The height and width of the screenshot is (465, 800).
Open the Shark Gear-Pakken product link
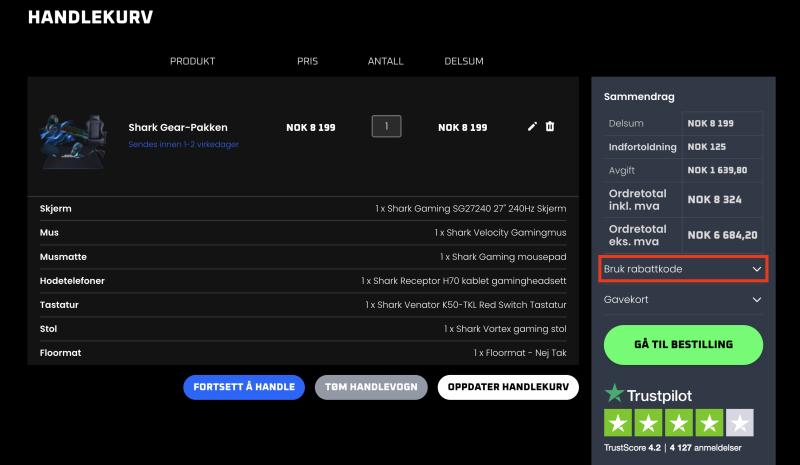[178, 128]
